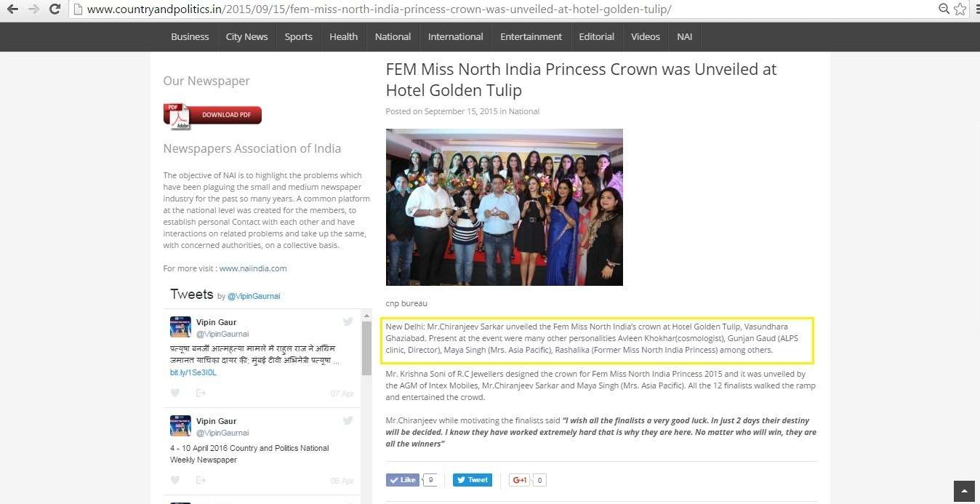Navigate to the International section
Screen dimensions: 980x504
tap(455, 36)
